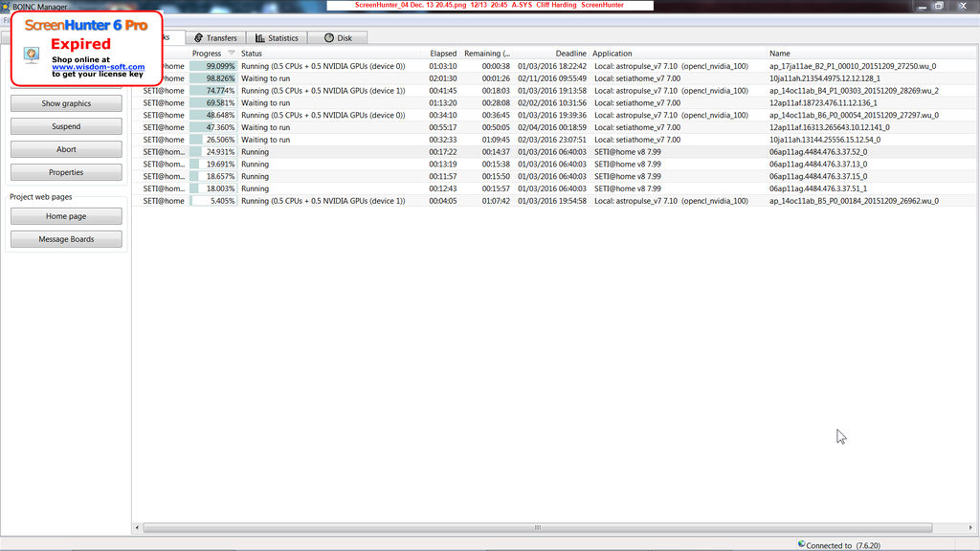Select task 10ja11ah.21354.4975.12.12.128_1
Viewport: 980px width, 551px height.
(x=824, y=78)
